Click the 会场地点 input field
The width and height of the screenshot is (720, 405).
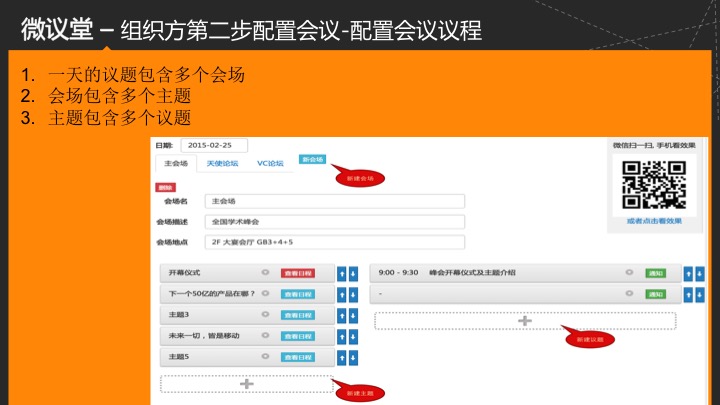click(x=335, y=242)
